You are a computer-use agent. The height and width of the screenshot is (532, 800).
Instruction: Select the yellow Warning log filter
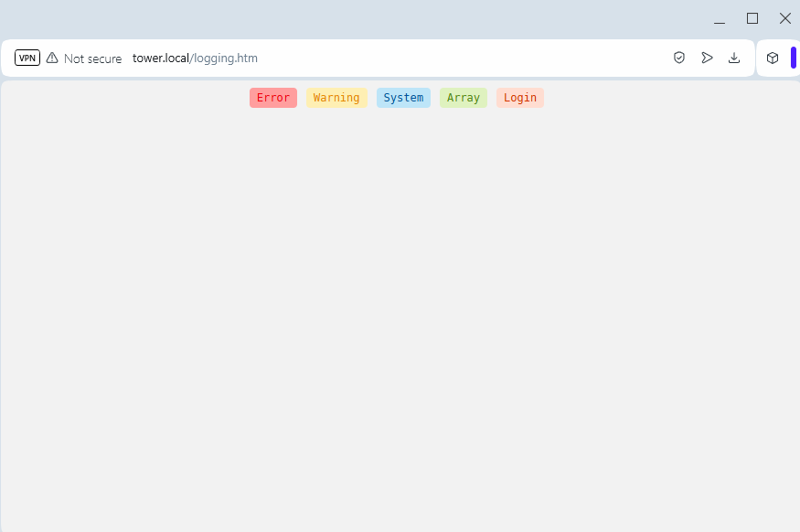point(336,98)
